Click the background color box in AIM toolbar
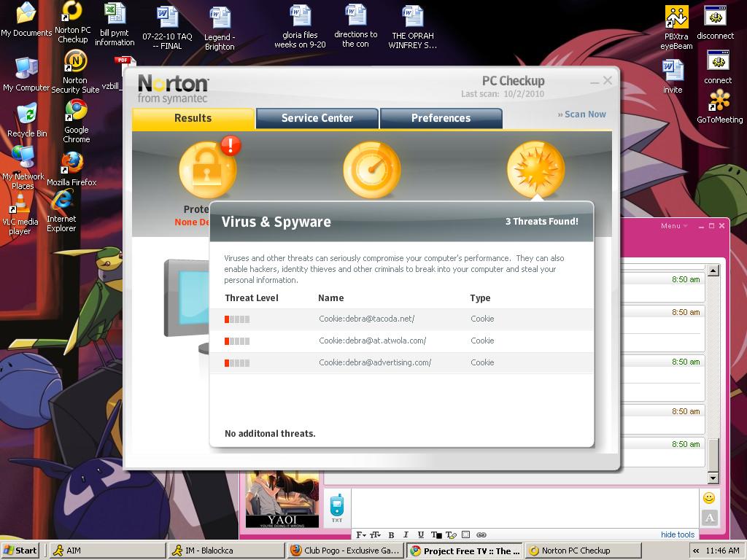 (x=466, y=534)
